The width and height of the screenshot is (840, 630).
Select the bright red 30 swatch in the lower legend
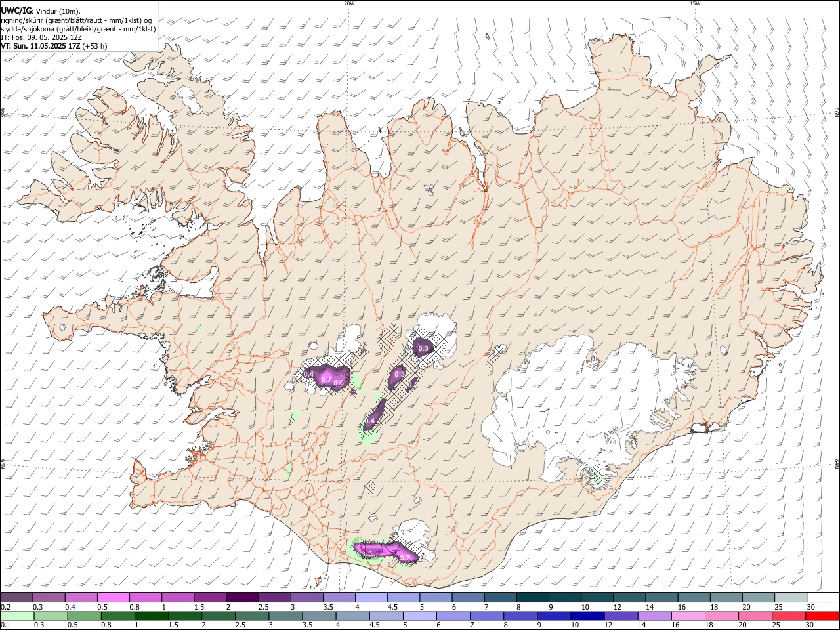823,616
